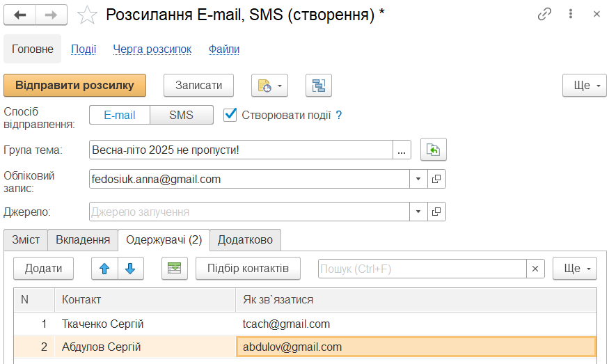
Task: Click the N column header
Action: [x=34, y=300]
